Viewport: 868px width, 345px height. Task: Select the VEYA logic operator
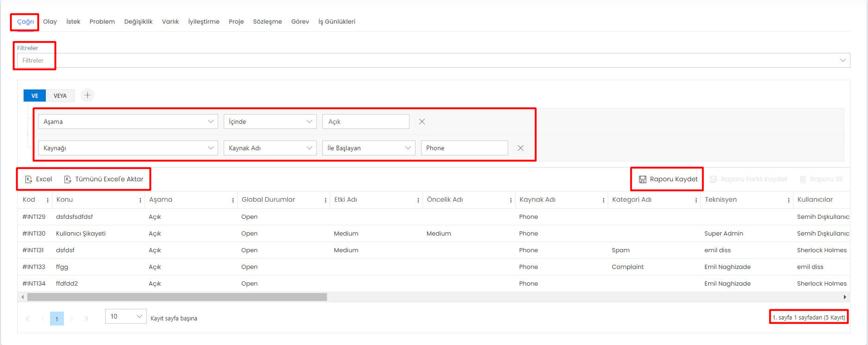[x=60, y=96]
